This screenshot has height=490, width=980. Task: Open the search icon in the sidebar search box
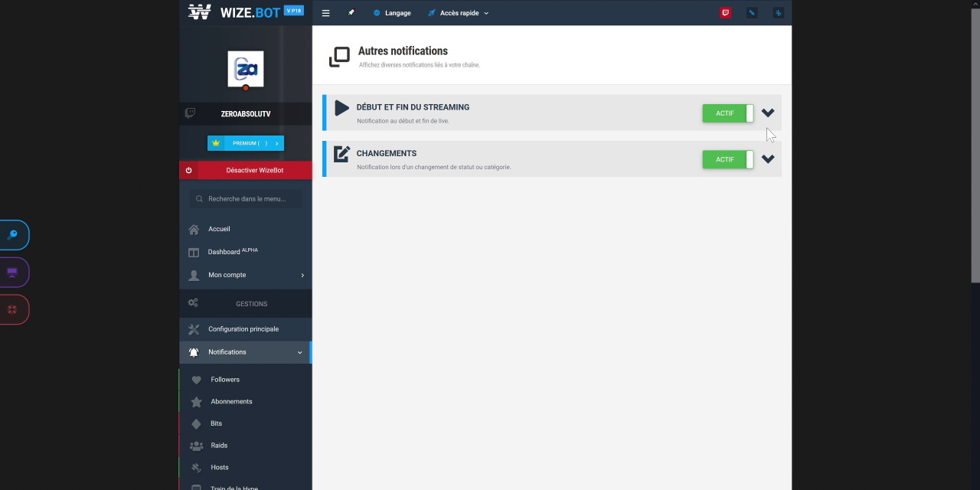pos(199,198)
